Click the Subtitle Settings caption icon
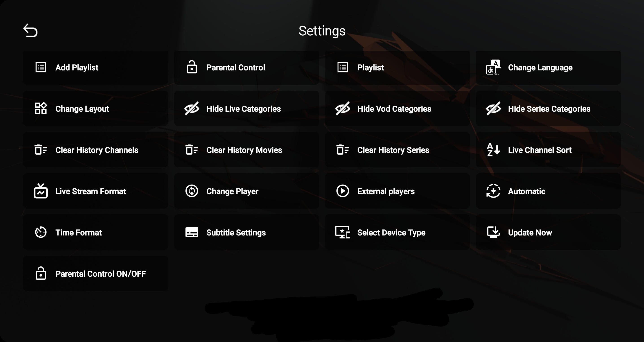This screenshot has width=644, height=342. [x=192, y=232]
